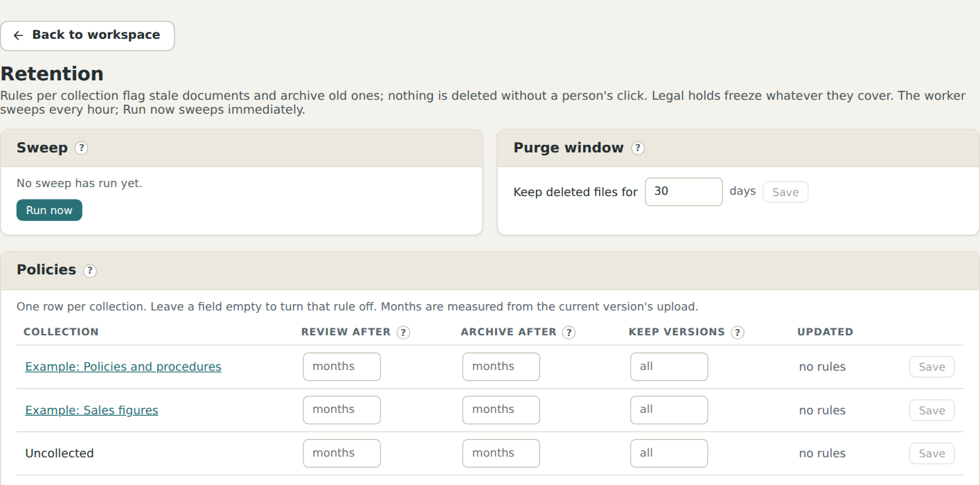980x485 pixels.
Task: Click 'no rules' in Policies and procedures row
Action: tap(822, 367)
